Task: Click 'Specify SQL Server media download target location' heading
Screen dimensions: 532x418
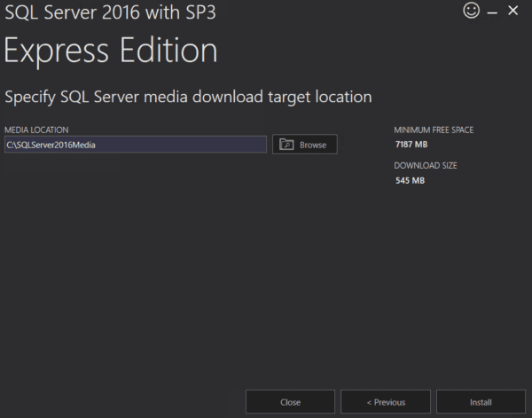Action: [x=188, y=98]
